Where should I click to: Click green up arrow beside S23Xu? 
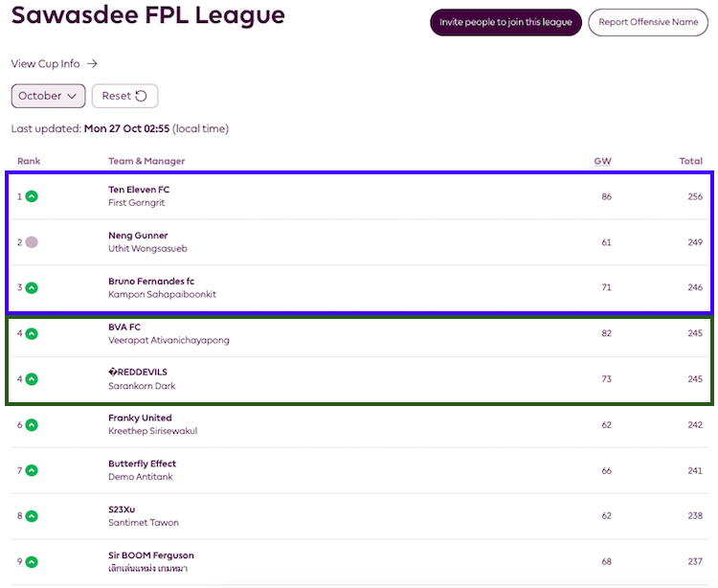(x=32, y=516)
